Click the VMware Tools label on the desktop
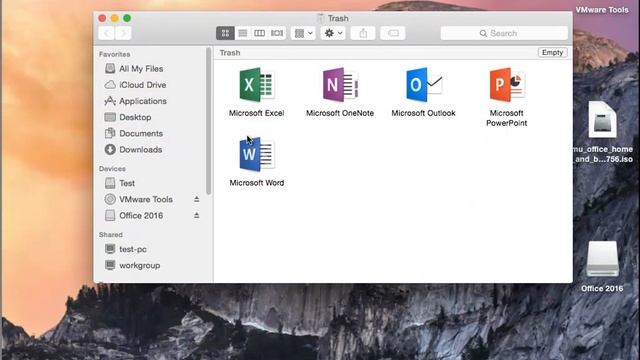Viewport: 640px width, 360px height. [602, 10]
